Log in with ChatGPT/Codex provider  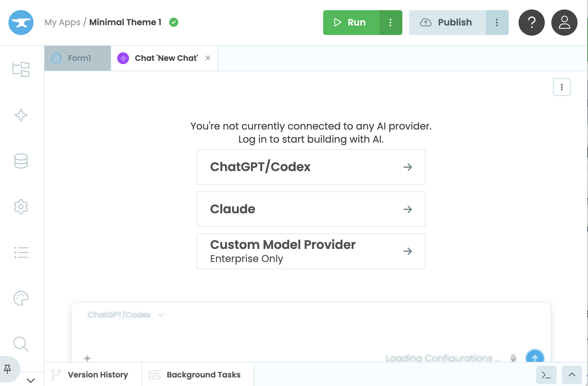(311, 167)
